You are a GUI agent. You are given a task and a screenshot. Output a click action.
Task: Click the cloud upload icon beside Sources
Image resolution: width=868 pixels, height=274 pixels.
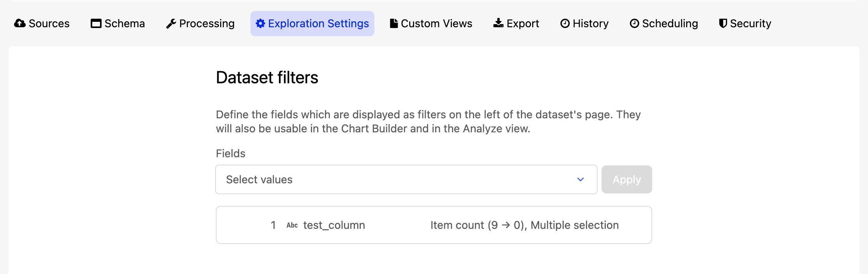pos(20,23)
